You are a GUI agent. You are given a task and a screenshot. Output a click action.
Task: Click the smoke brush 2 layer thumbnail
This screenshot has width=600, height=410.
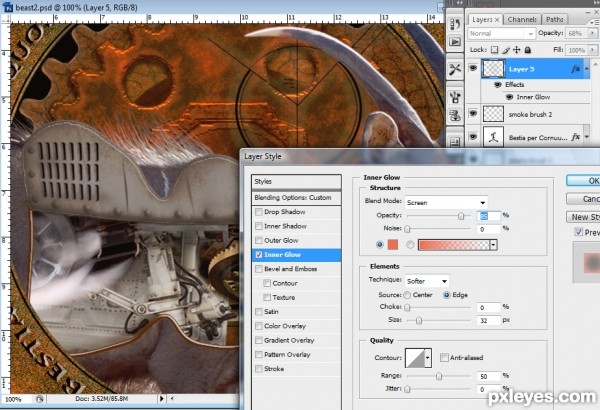(x=493, y=114)
